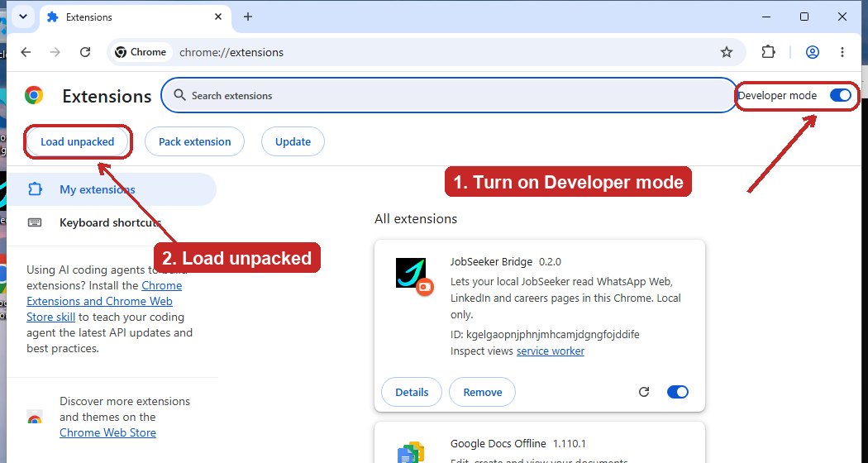This screenshot has width=868, height=463.
Task: Bookmark this page with the star icon
Action: point(727,52)
